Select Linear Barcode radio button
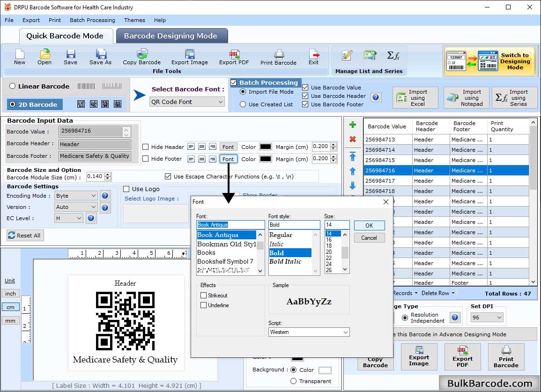Viewport: 541px width, 392px height. 13,86
